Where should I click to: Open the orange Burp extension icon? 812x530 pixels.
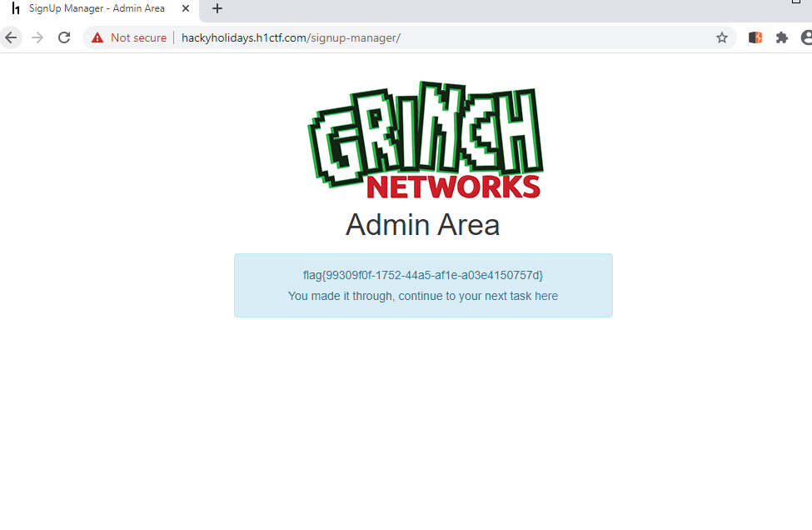tap(755, 37)
